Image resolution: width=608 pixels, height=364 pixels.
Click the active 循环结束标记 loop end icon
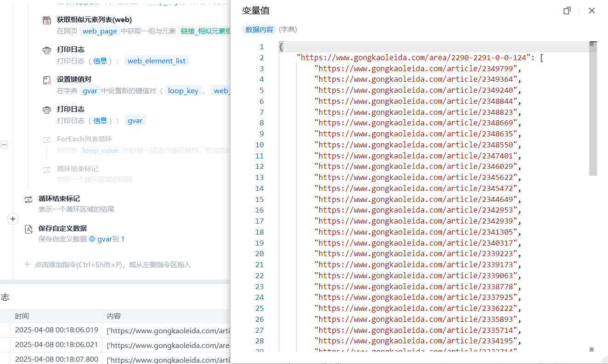pos(28,199)
